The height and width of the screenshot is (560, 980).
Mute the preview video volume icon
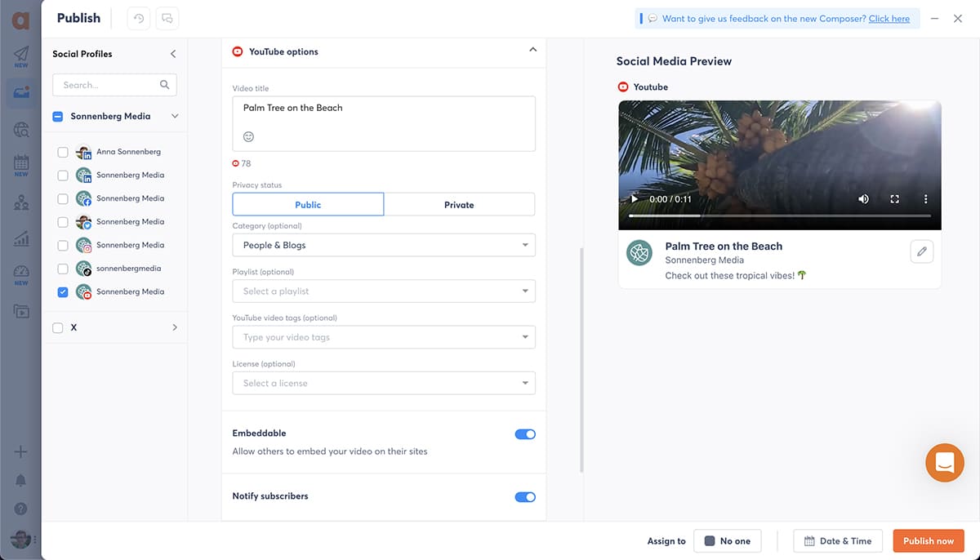pyautogui.click(x=864, y=199)
